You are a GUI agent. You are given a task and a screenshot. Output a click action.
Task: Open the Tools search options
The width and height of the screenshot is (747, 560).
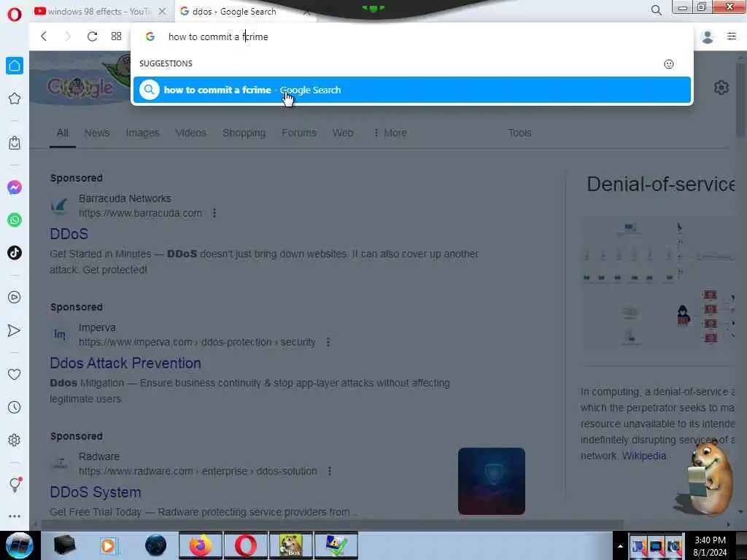click(x=519, y=133)
